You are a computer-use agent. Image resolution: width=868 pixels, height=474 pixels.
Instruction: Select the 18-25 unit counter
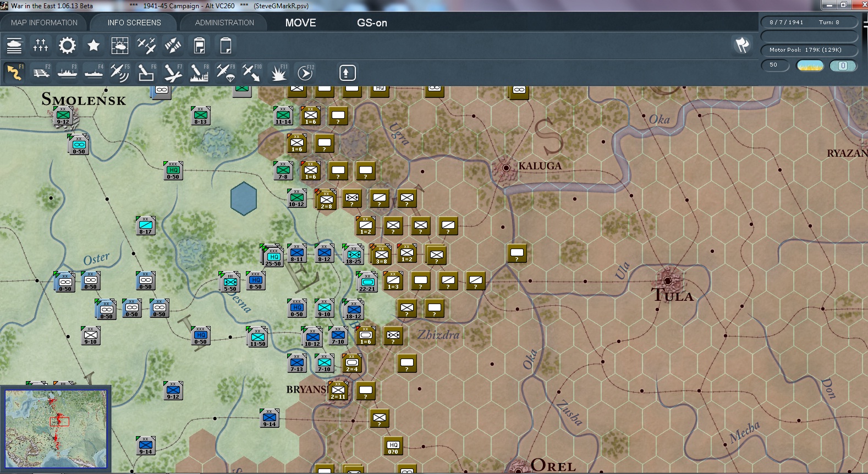click(353, 255)
